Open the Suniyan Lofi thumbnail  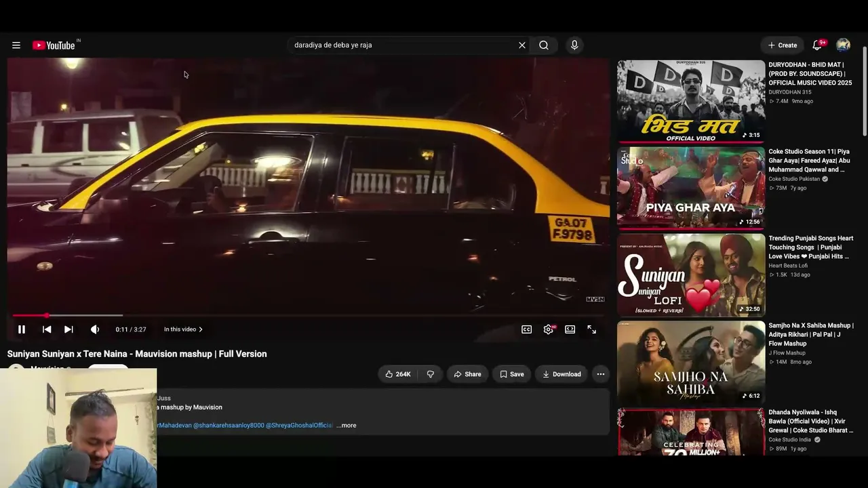pyautogui.click(x=691, y=275)
